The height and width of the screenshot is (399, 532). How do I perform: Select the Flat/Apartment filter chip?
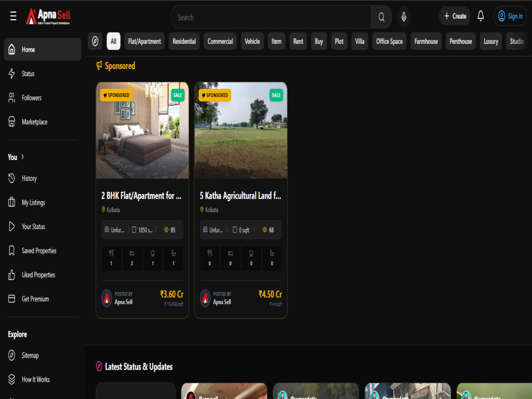145,41
